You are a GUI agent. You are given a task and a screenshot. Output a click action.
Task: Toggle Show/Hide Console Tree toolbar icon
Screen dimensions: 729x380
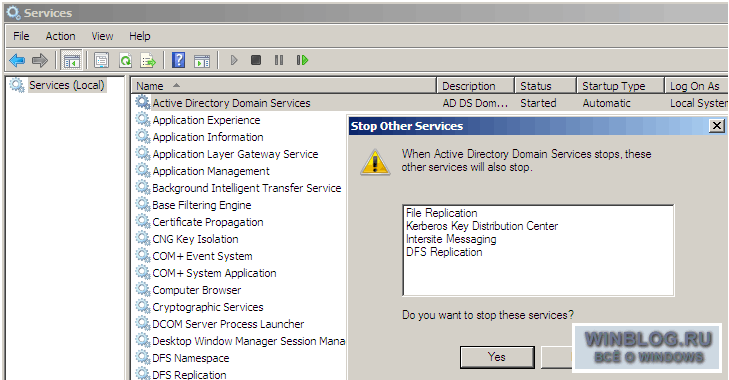pos(72,60)
